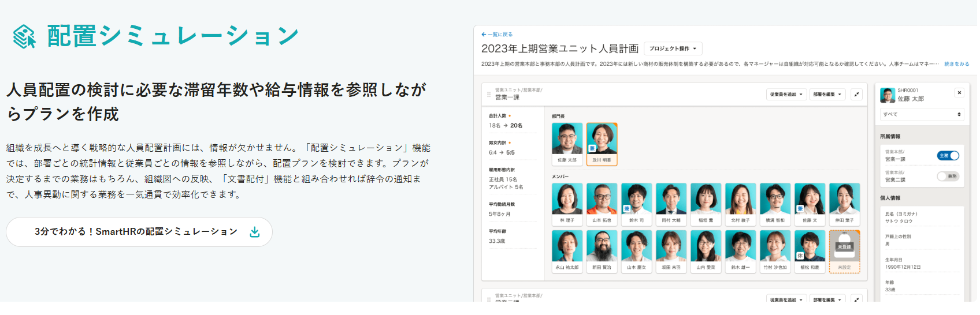This screenshot has width=980, height=315.
Task: Open 3分でわかる！SmartHRの配置シミュレーション button
Action: coord(139,232)
